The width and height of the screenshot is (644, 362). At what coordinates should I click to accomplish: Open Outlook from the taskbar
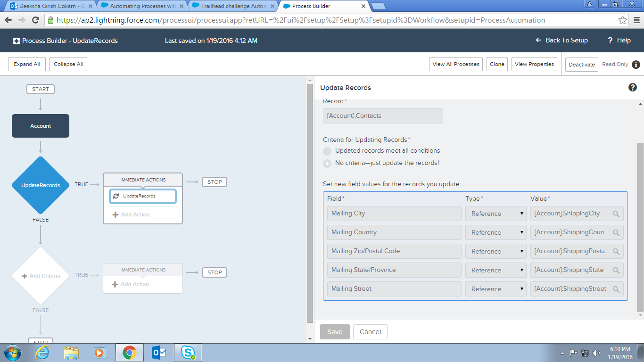[159, 353]
